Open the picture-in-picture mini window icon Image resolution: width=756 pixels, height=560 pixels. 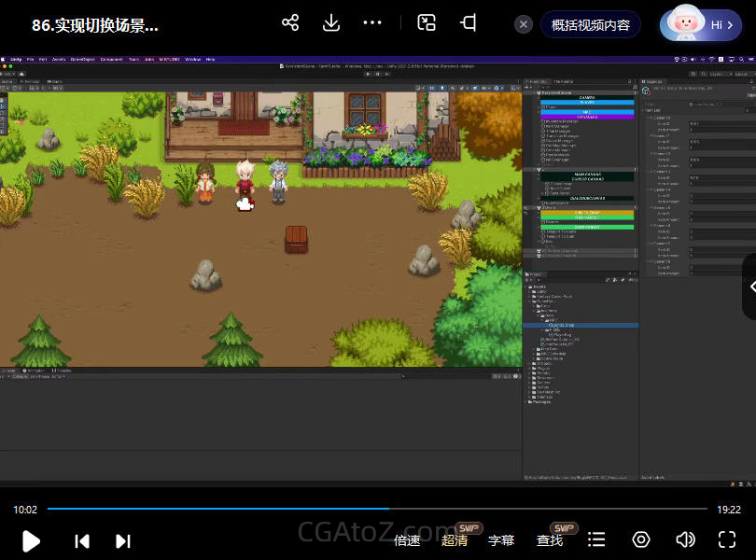[x=427, y=23]
